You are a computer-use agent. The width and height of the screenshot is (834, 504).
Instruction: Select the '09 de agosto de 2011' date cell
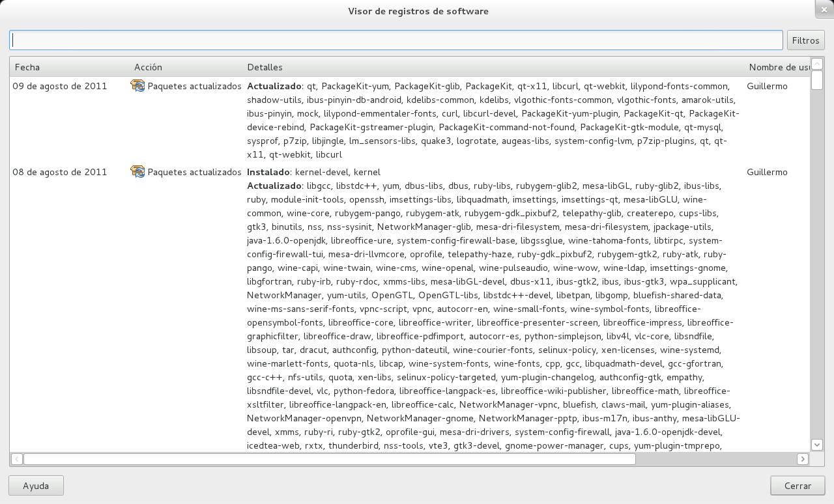click(x=60, y=86)
